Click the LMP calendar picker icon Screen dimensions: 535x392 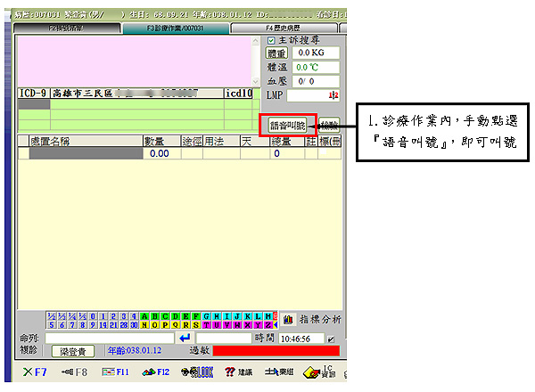[333, 94]
